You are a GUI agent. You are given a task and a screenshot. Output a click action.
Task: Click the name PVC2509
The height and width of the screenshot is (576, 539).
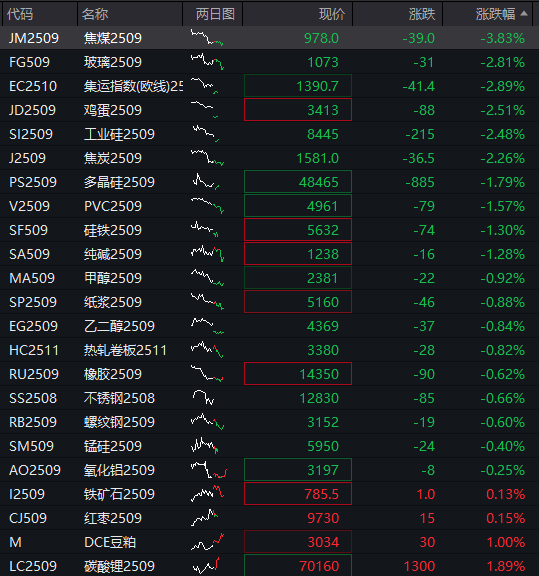[x=112, y=206]
